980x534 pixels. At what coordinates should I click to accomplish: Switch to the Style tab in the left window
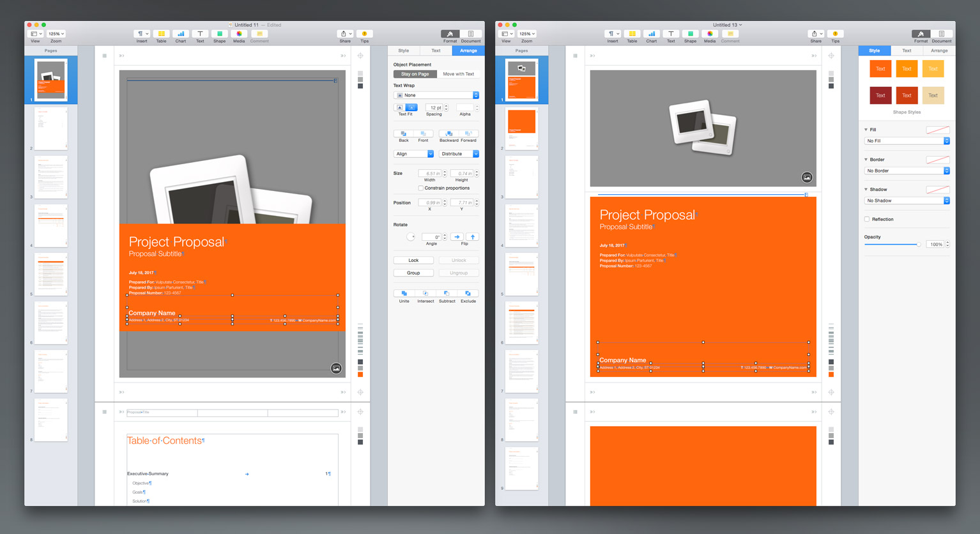(x=404, y=50)
